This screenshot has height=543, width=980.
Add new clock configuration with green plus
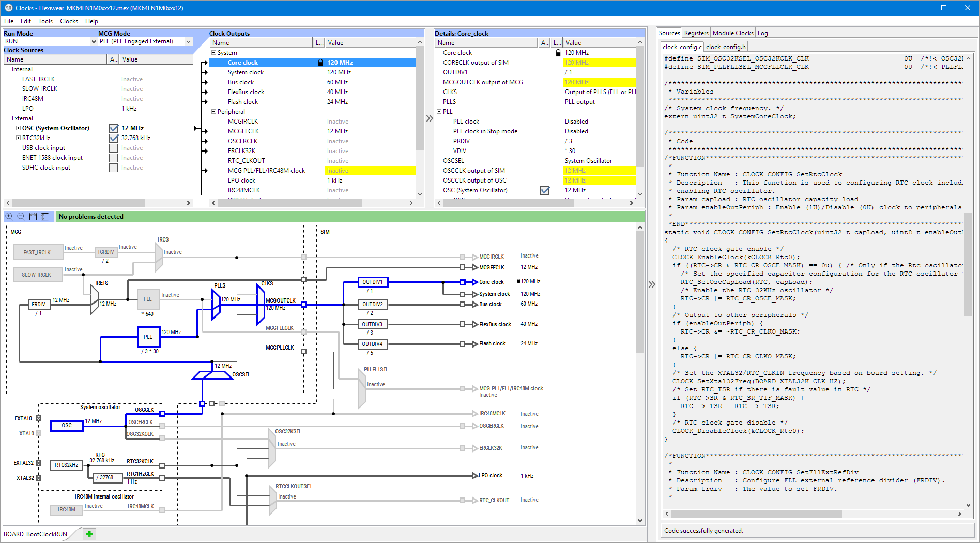click(89, 534)
